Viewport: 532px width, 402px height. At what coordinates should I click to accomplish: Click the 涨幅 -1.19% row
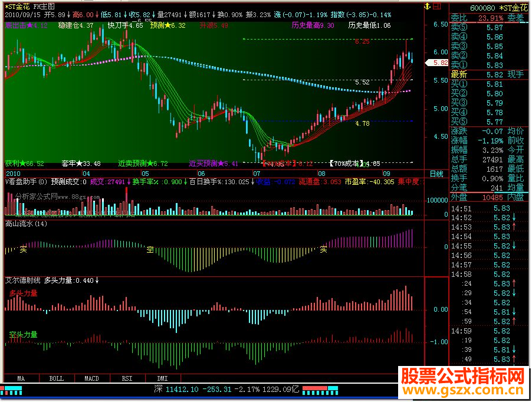coord(477,140)
